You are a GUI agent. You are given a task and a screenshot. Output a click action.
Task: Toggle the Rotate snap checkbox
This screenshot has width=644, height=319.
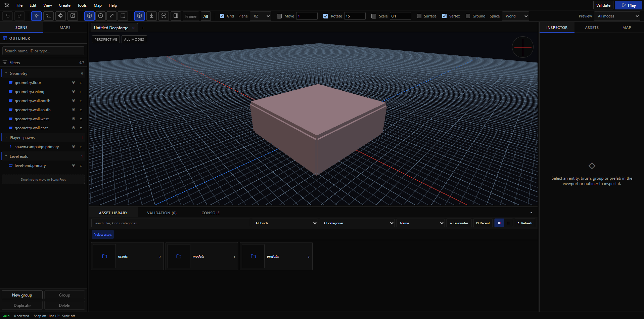click(x=326, y=16)
